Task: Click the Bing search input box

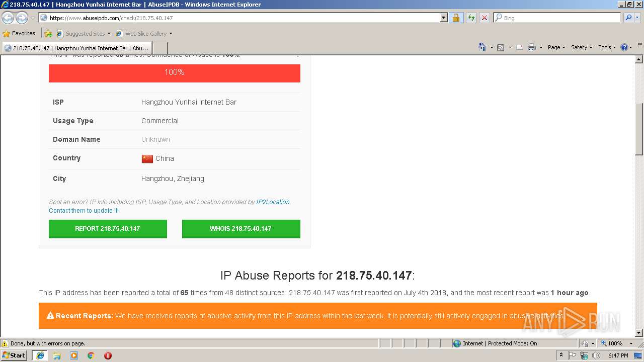Action: [557, 18]
